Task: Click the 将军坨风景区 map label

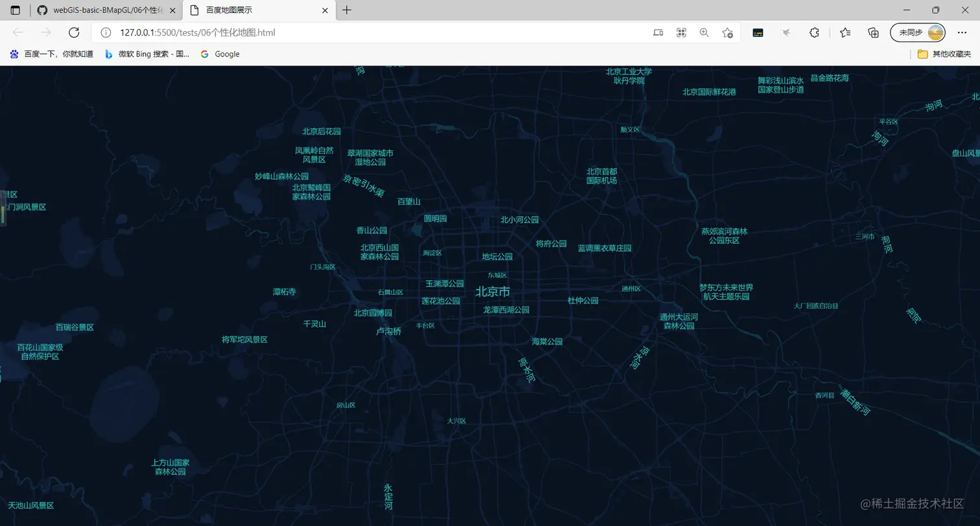Action: [x=245, y=339]
